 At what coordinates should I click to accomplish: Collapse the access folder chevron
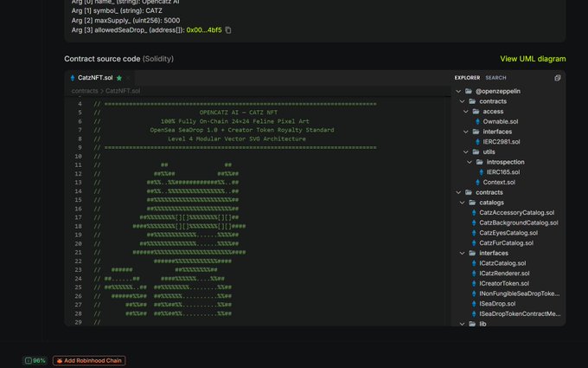pyautogui.click(x=466, y=112)
